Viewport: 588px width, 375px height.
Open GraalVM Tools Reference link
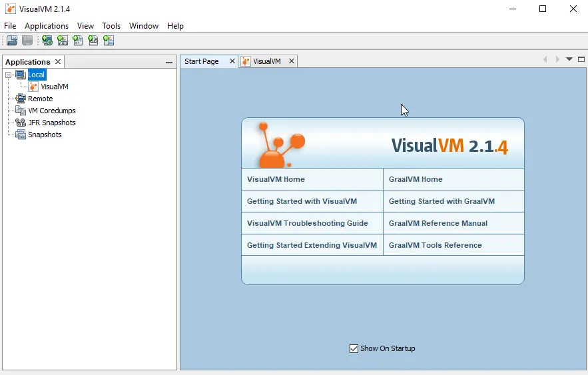436,245
